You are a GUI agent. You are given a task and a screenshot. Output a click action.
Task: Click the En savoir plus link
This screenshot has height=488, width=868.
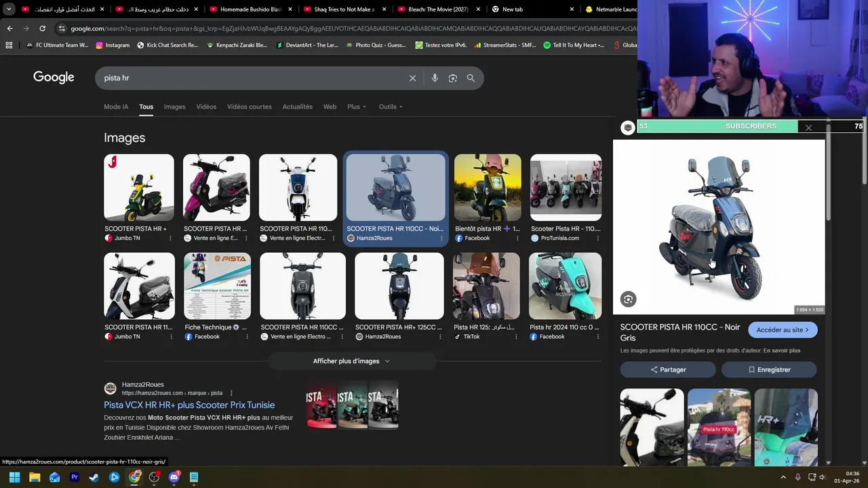pos(782,350)
